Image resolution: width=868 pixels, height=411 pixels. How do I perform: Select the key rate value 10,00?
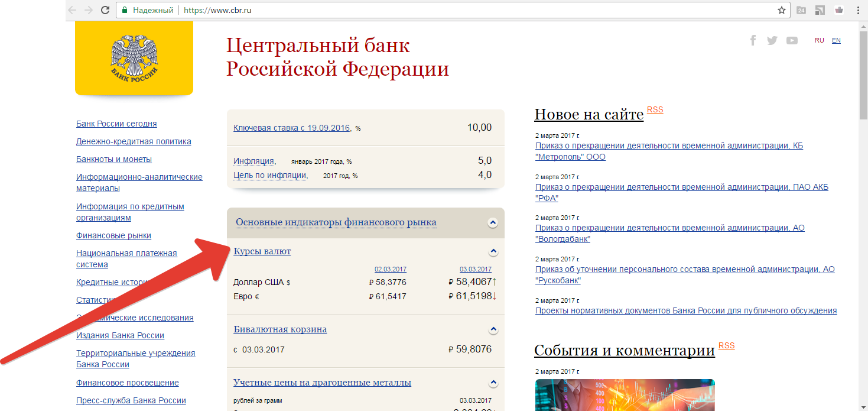[x=479, y=128]
